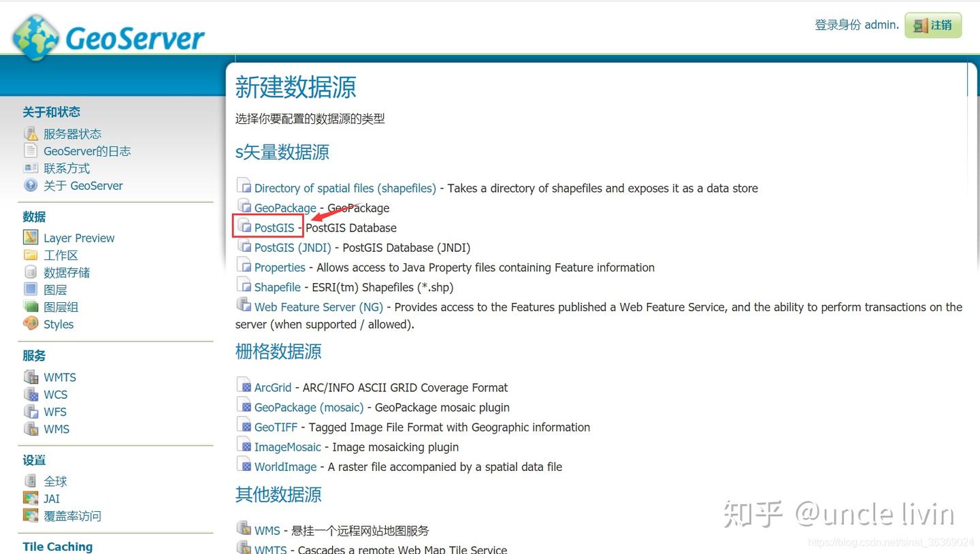Open the JAI settings icon

click(x=31, y=498)
